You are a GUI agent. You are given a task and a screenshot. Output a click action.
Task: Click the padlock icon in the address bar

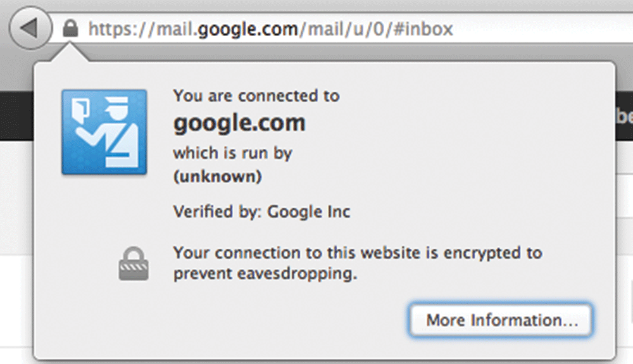(71, 28)
